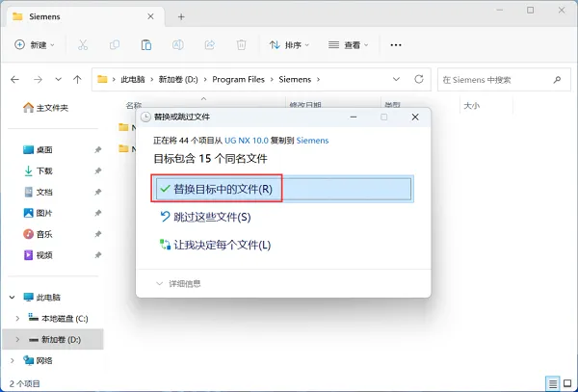Expand 详细信息 in the dialog
This screenshot has height=392, width=578.
(178, 284)
